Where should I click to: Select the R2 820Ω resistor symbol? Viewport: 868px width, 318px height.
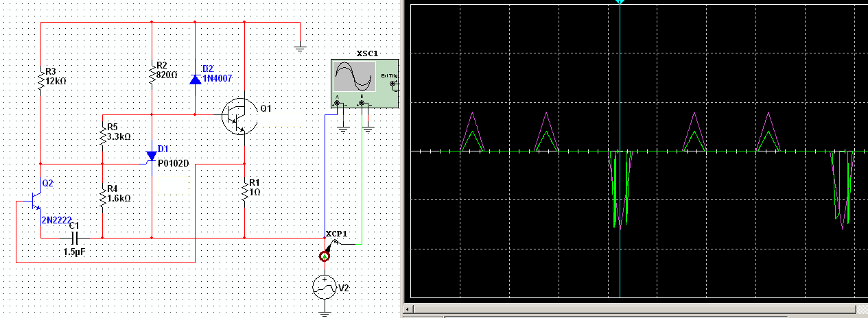152,75
